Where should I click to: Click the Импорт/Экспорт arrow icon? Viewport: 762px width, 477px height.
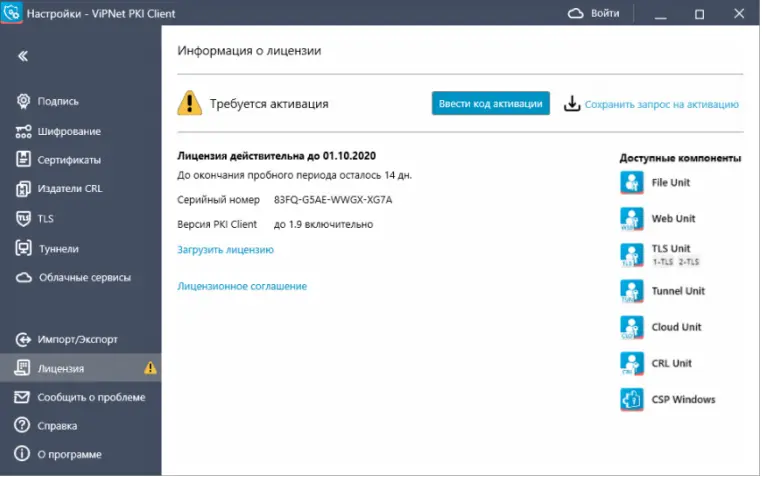23,340
